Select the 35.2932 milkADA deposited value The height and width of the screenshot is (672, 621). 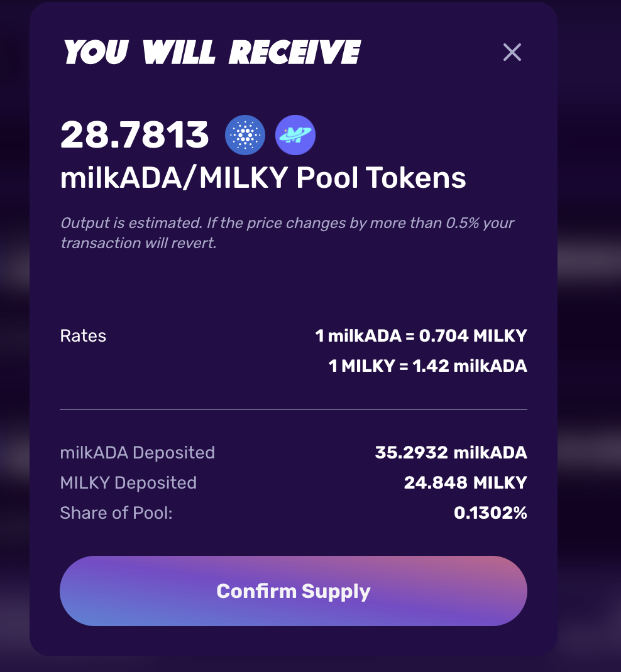pyautogui.click(x=451, y=453)
